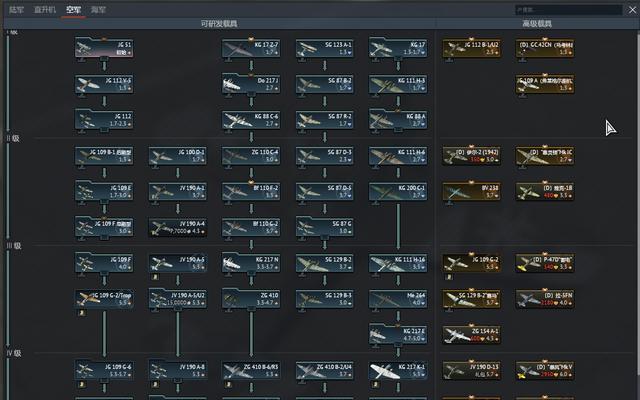The height and width of the screenshot is (400, 640).
Task: Select the KG 111 H-3 aircraft card
Action: (398, 84)
